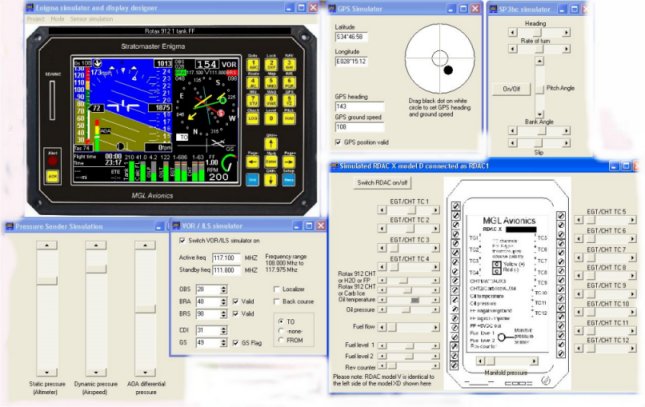645x407 pixels.
Task: Select the TO radio button
Action: click(281, 321)
